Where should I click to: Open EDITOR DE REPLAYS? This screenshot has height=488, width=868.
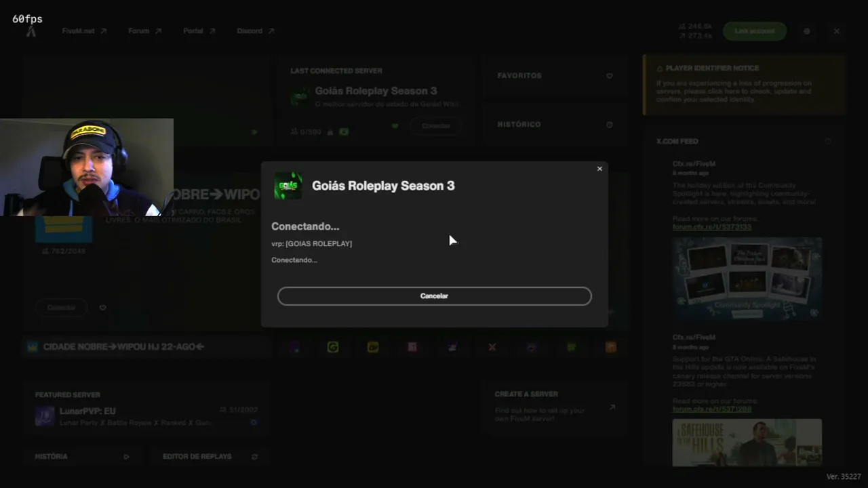(210, 457)
